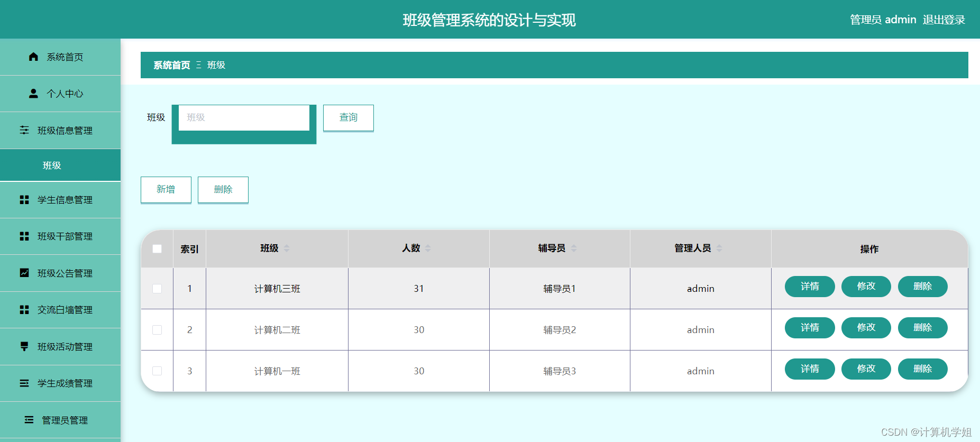Sort by the 人数 column arrows
This screenshot has width=980, height=442.
pyautogui.click(x=428, y=248)
